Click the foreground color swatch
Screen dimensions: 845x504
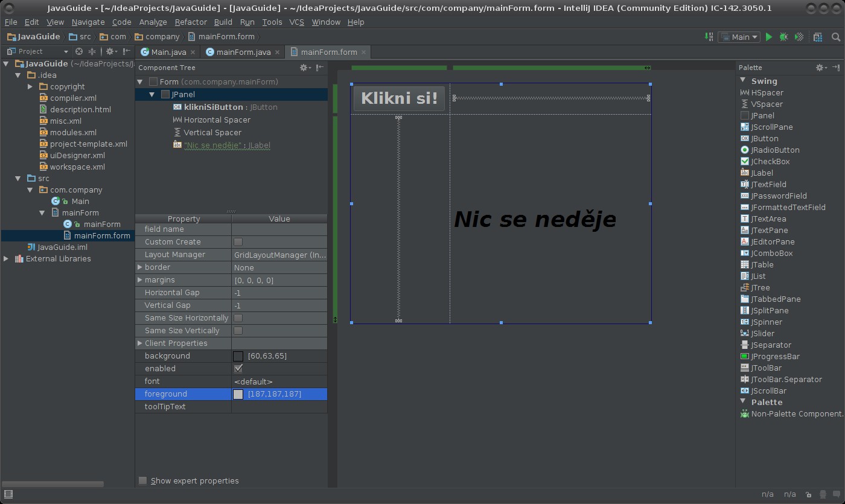click(238, 394)
